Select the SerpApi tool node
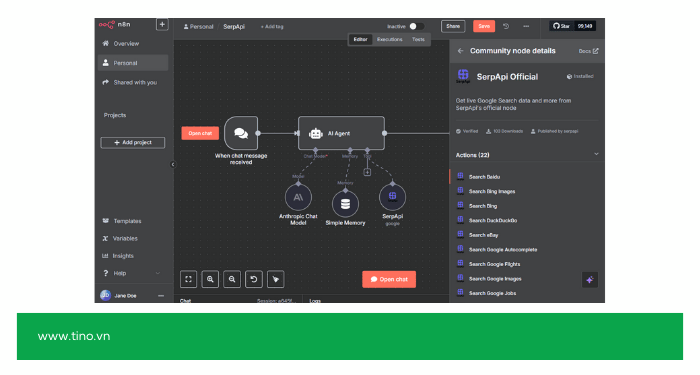 point(392,197)
